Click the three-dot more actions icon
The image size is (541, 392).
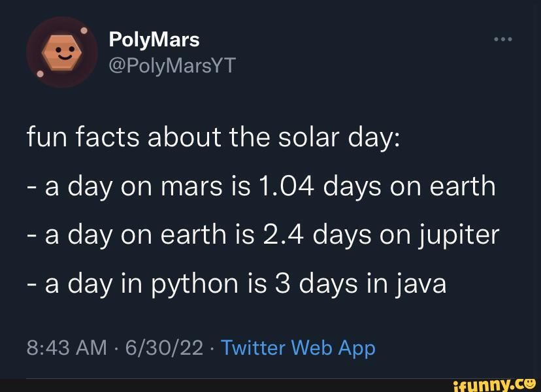point(502,38)
